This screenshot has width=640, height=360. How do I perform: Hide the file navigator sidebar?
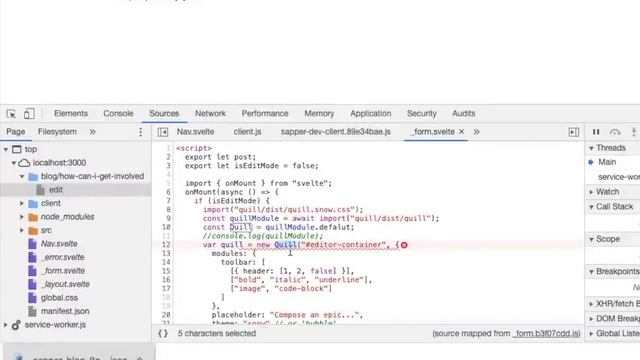pos(163,132)
